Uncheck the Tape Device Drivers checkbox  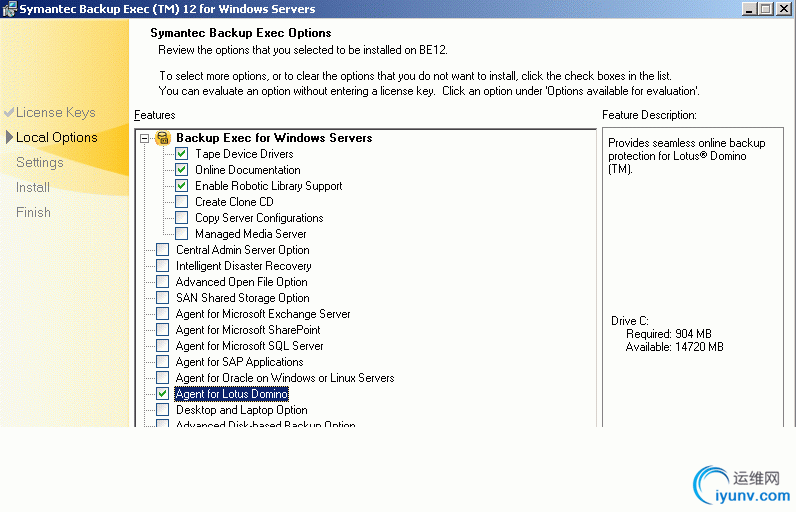pos(181,154)
